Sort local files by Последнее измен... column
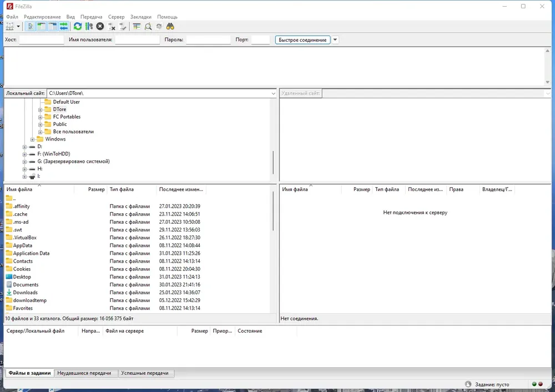Image resolution: width=555 pixels, height=392 pixels. pyautogui.click(x=181, y=189)
